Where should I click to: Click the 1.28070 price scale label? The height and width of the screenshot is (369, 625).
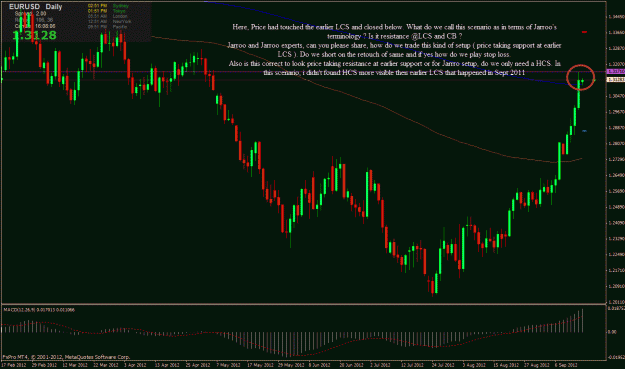(616, 143)
